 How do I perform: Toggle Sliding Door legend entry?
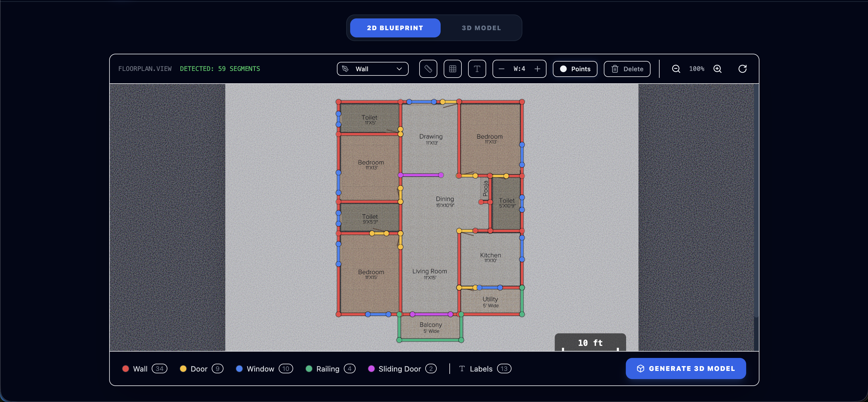(x=399, y=369)
